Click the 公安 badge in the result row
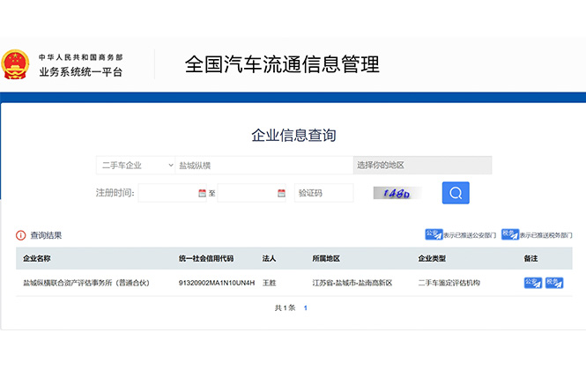 point(533,283)
